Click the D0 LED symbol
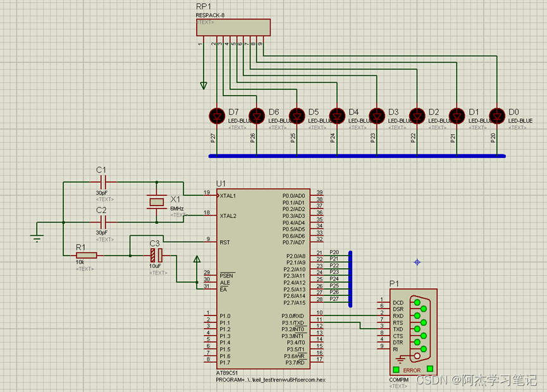Viewport: 547px width, 392px height. click(497, 116)
